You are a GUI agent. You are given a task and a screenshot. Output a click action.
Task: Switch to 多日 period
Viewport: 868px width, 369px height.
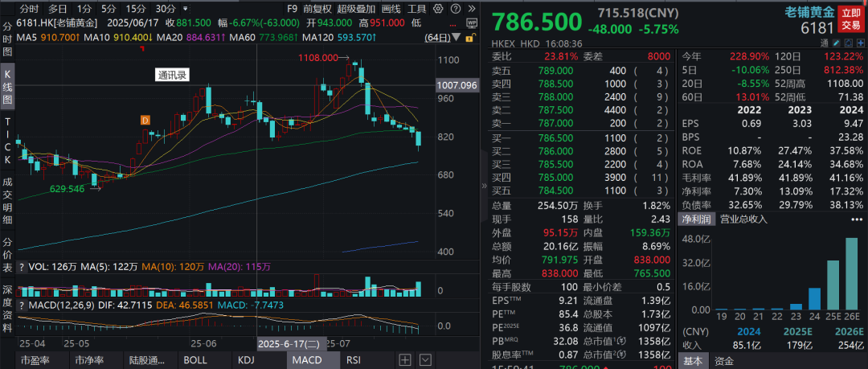point(58,9)
